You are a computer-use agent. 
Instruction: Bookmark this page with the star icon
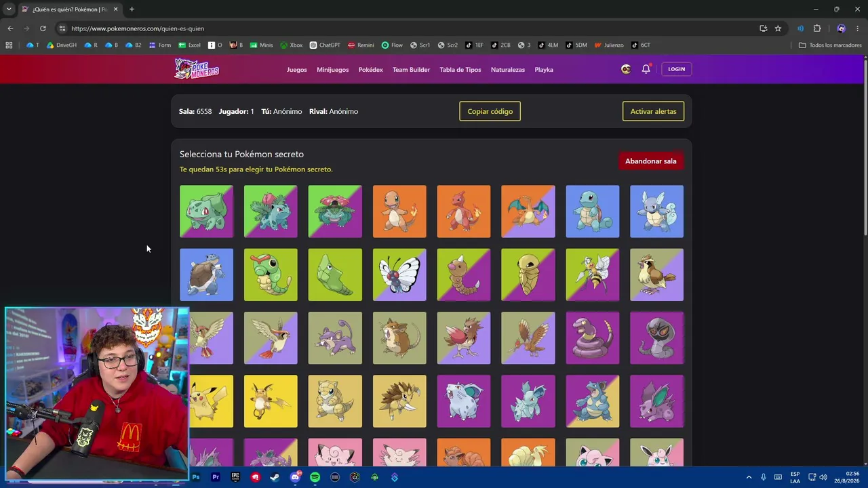click(x=778, y=28)
